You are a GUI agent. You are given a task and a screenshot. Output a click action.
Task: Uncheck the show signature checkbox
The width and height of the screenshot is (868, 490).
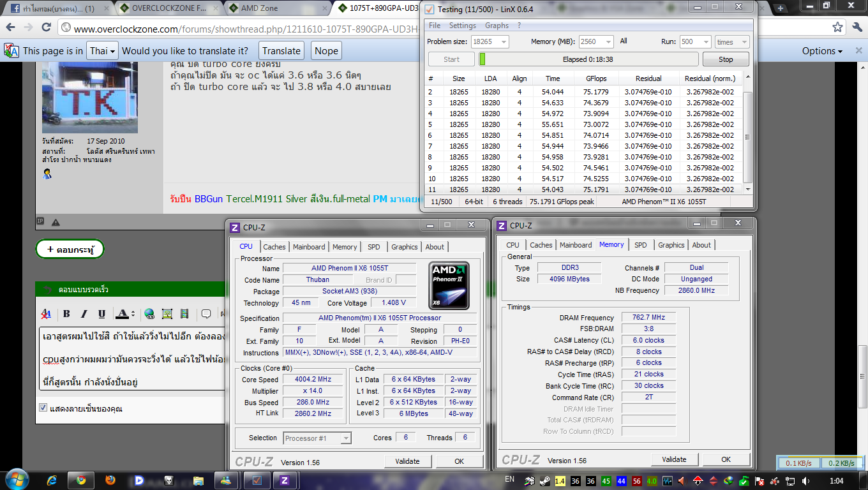pyautogui.click(x=43, y=408)
